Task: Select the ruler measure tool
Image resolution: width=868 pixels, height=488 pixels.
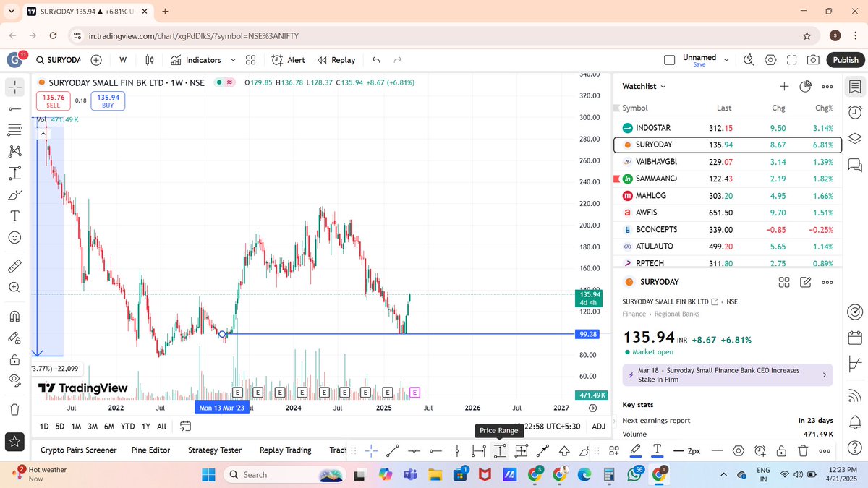Action: click(14, 265)
